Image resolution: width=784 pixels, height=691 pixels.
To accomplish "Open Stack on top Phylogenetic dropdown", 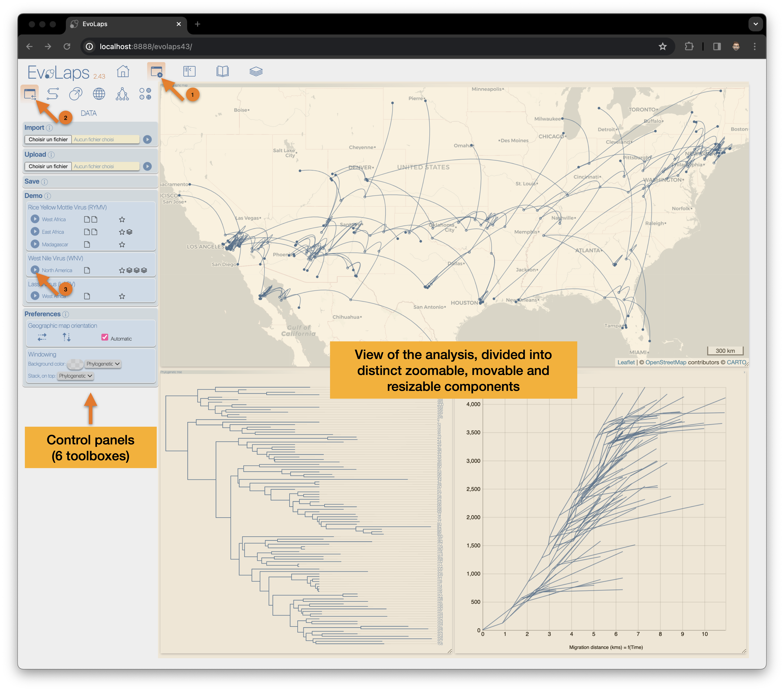I will pos(76,376).
